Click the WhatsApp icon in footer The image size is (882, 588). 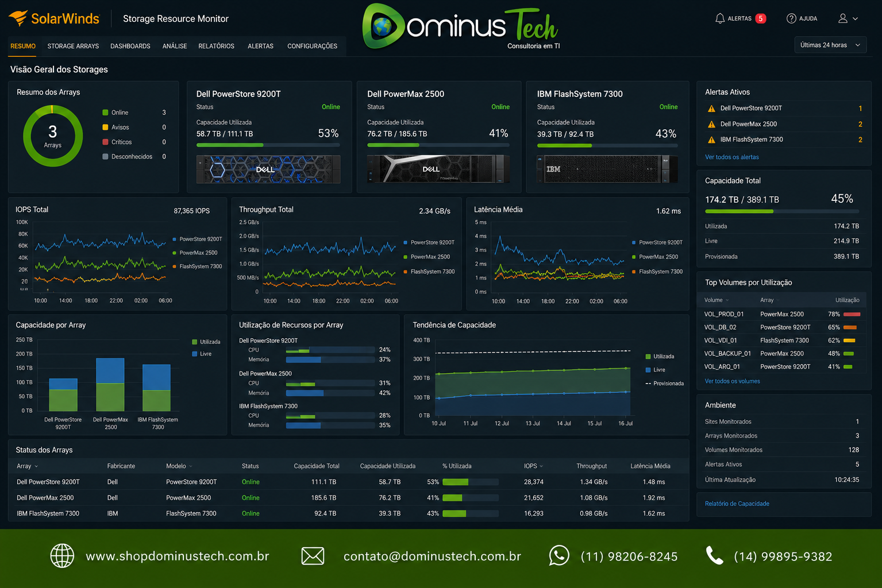coord(559,555)
